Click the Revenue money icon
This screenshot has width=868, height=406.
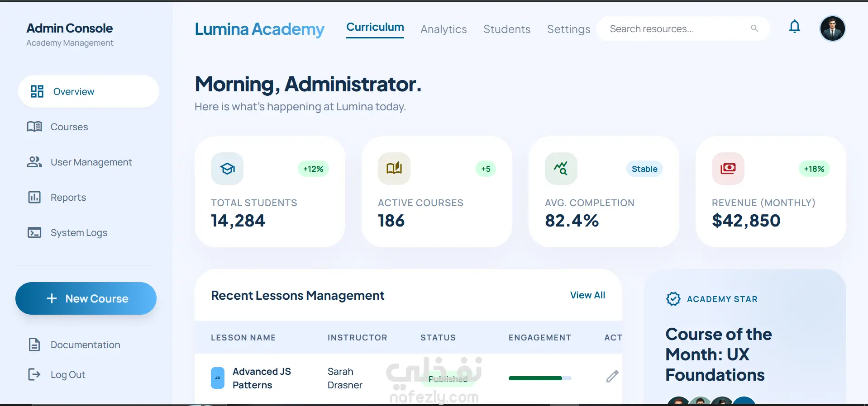[728, 169]
